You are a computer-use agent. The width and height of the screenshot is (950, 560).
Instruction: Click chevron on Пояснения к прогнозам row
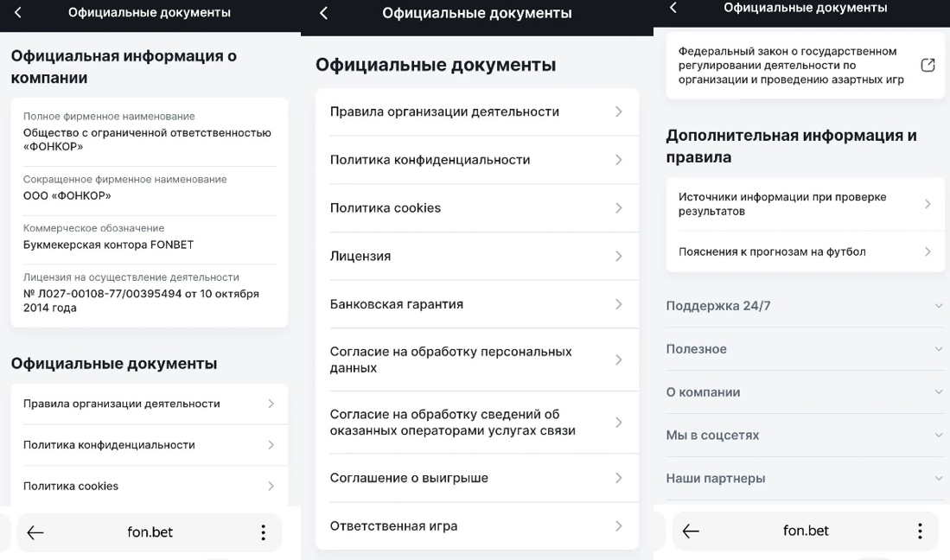(928, 251)
